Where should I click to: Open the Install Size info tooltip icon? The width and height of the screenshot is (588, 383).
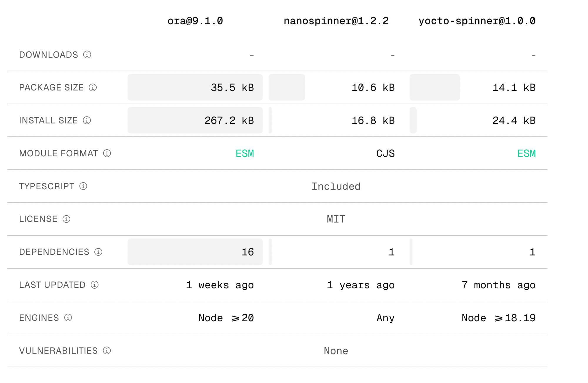tap(87, 121)
